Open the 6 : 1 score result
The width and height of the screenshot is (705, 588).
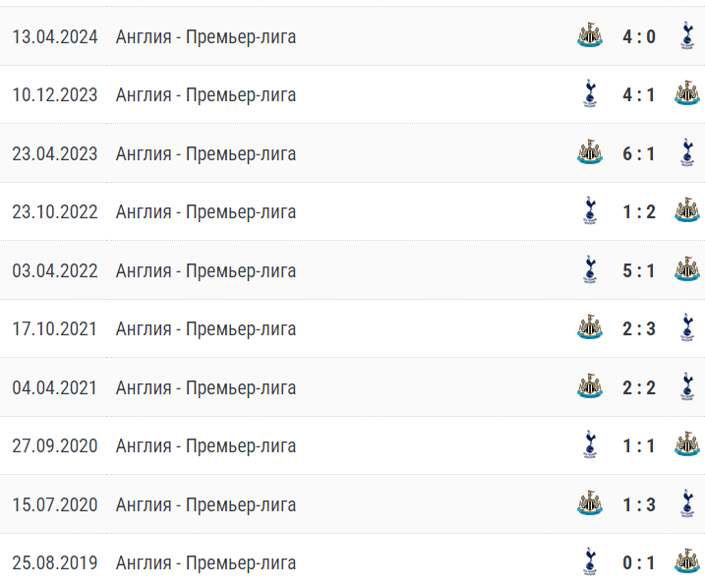click(638, 153)
